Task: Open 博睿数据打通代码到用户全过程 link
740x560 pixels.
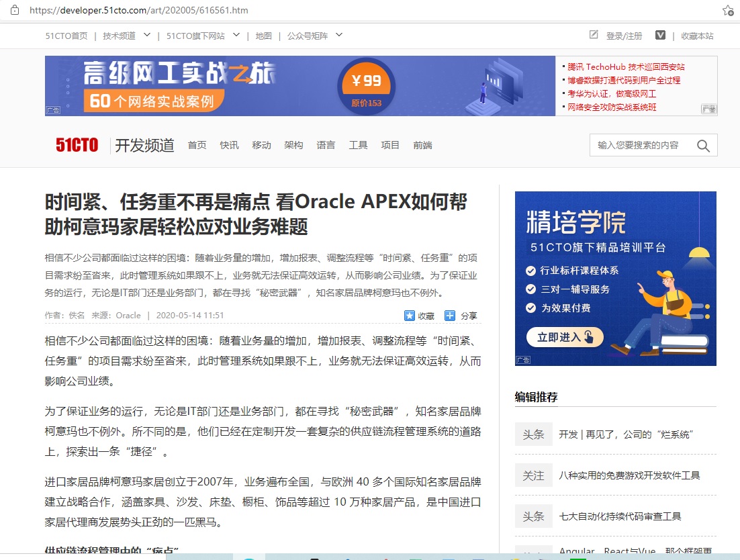Action: click(623, 80)
